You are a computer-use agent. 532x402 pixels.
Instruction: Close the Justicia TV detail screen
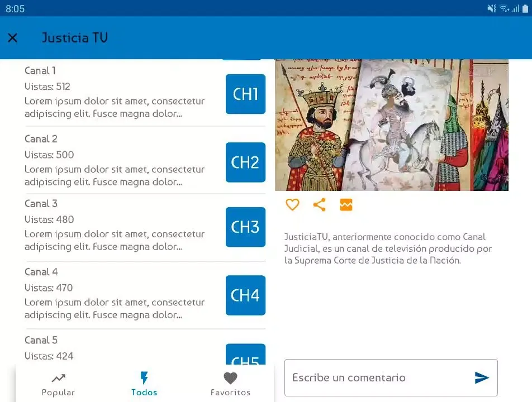click(x=13, y=38)
